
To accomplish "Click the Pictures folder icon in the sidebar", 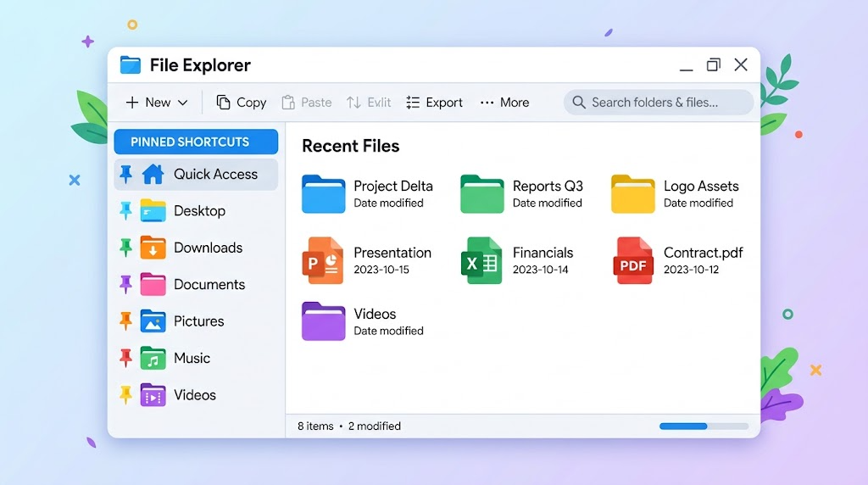I will 153,321.
